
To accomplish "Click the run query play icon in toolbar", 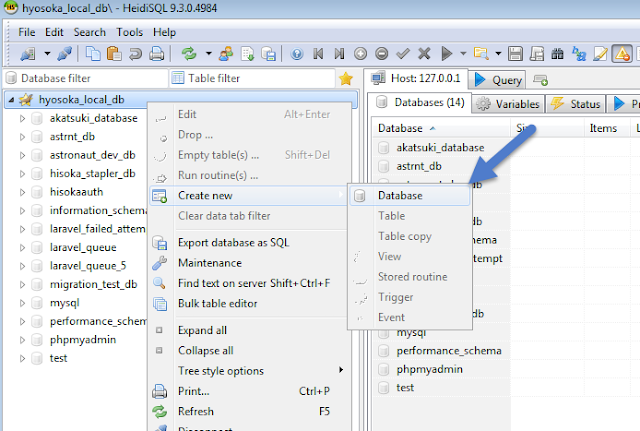I will point(447,54).
